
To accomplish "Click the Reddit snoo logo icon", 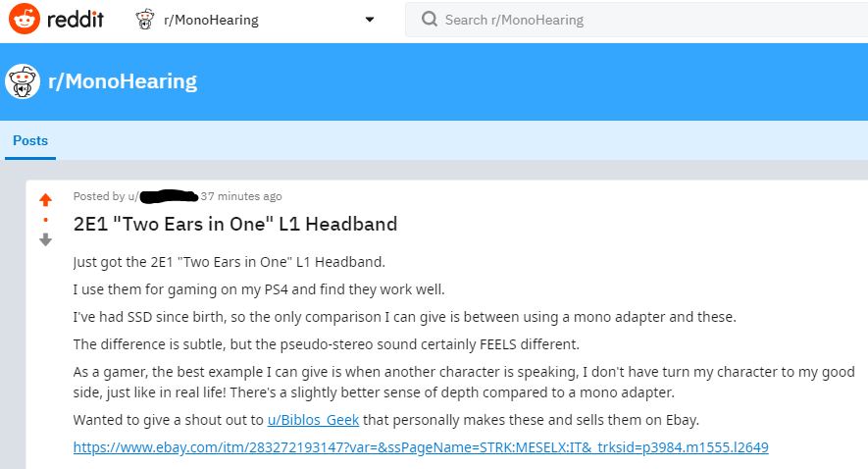I will coord(25,20).
